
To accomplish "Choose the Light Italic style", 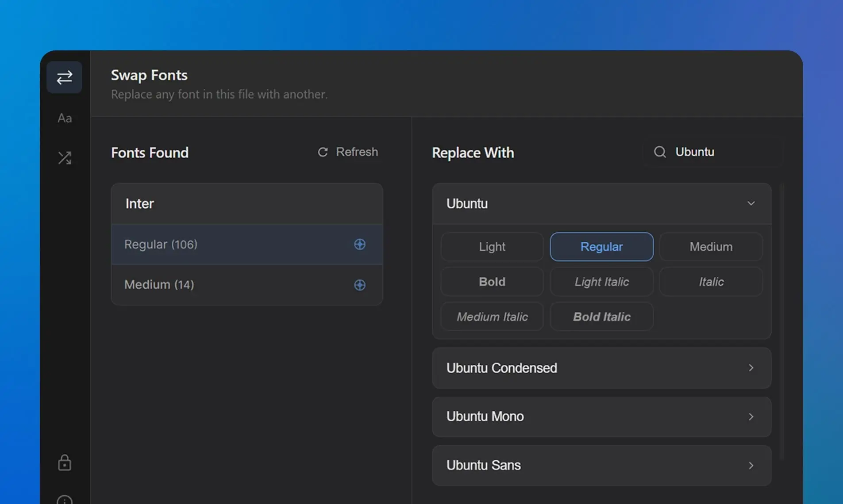I will click(x=602, y=282).
